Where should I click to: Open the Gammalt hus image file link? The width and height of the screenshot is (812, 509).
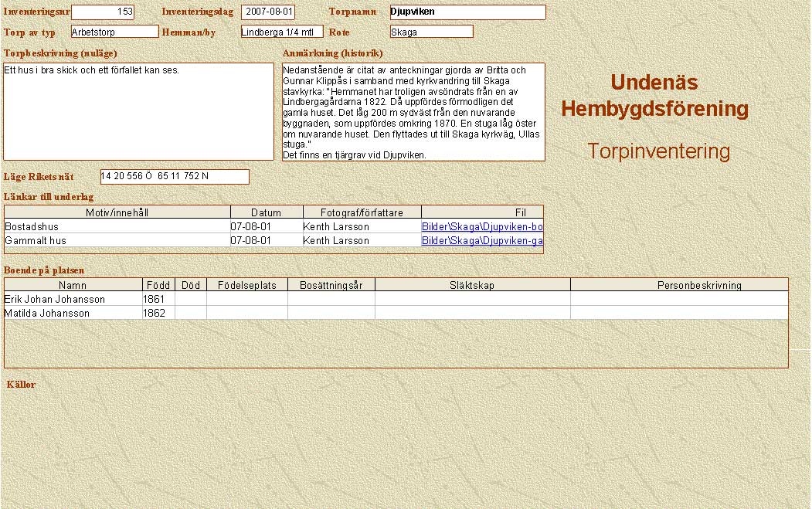(481, 241)
